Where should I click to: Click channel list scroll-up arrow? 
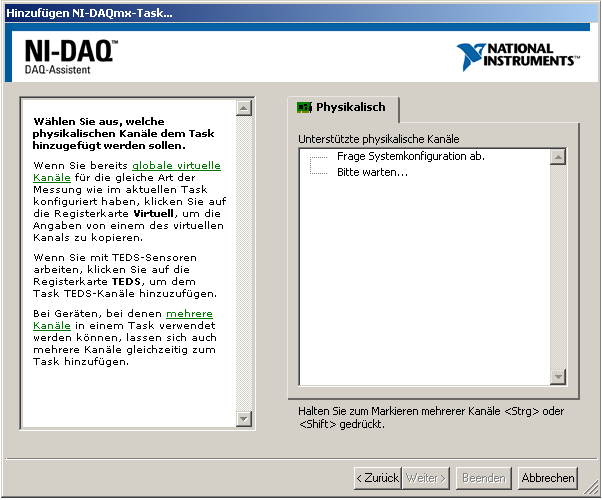(x=558, y=157)
